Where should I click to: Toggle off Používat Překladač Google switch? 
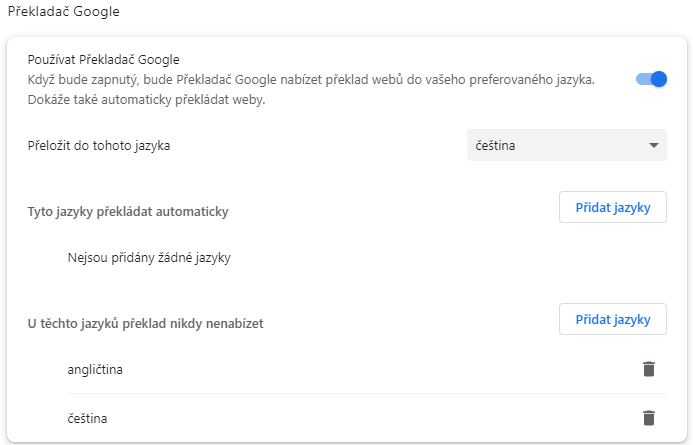pos(651,79)
